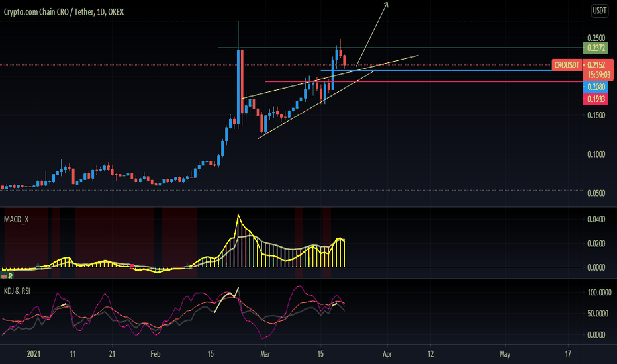The height and width of the screenshot is (364, 617).
Task: Select the 0.2152 current price label
Action: 596,65
